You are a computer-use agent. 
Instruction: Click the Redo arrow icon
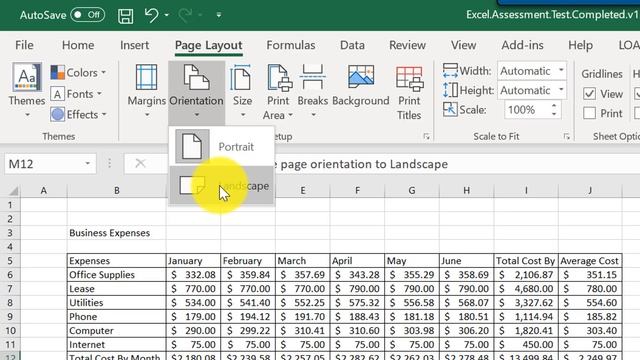[x=185, y=15]
